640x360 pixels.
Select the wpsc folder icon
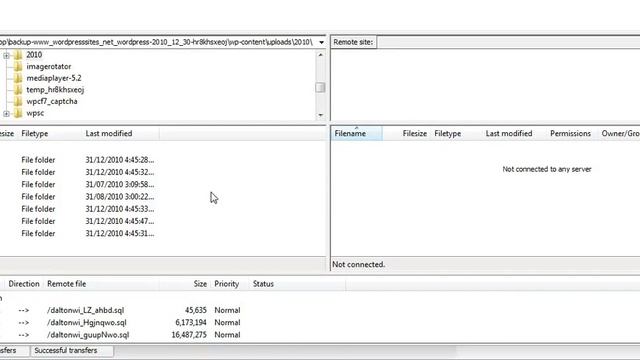coord(18,113)
